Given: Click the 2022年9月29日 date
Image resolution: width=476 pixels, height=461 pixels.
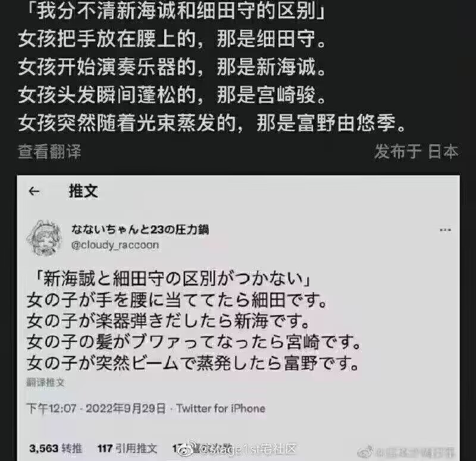Looking at the screenshot, I should 126,409.
